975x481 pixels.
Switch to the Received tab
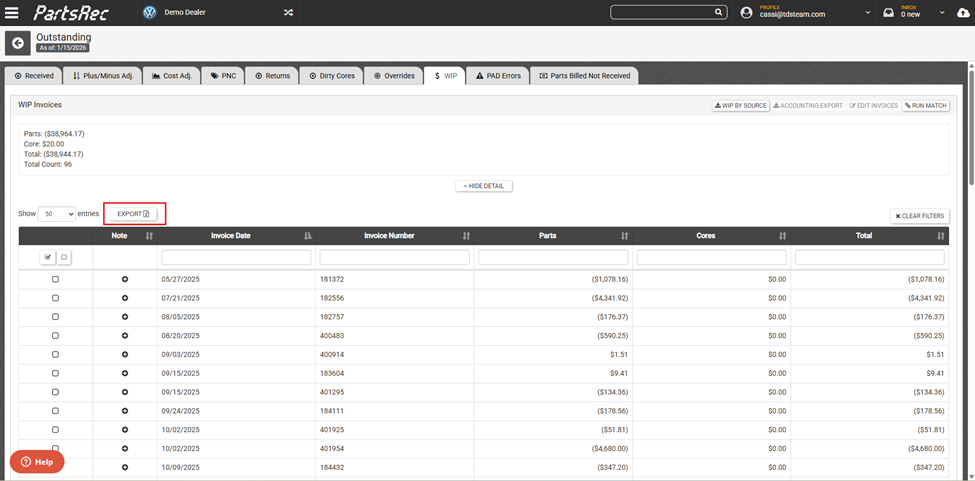[x=34, y=76]
